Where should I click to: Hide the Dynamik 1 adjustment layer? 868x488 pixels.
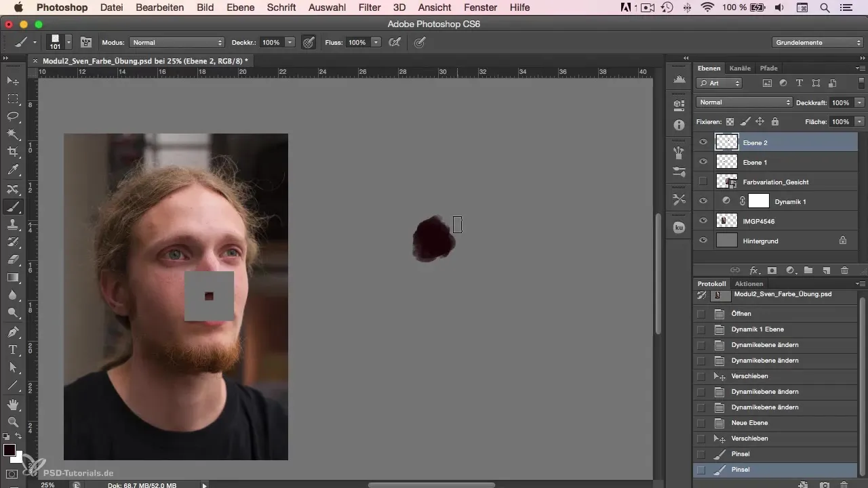pos(703,201)
